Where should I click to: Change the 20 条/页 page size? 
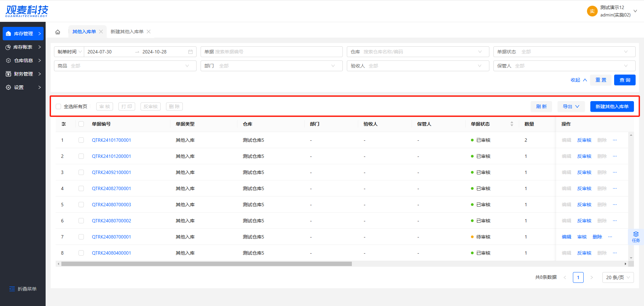tap(618, 277)
